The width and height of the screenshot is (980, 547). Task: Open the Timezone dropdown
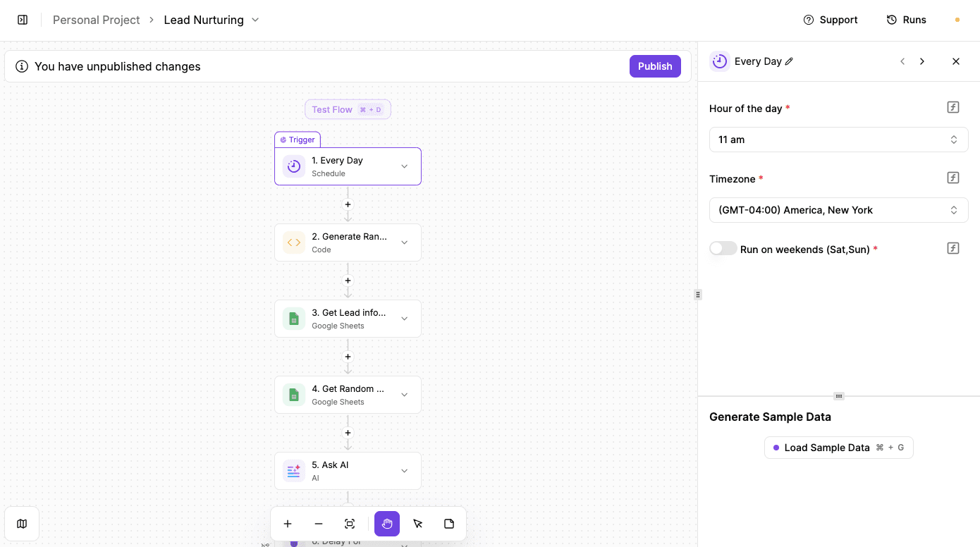[x=838, y=209]
